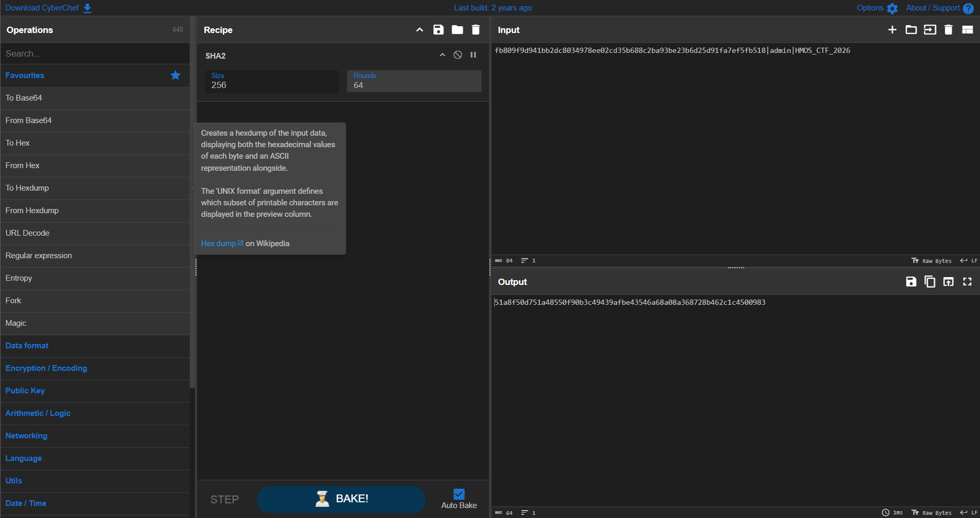This screenshot has height=518, width=980.
Task: Save the current recipe
Action: pos(439,30)
